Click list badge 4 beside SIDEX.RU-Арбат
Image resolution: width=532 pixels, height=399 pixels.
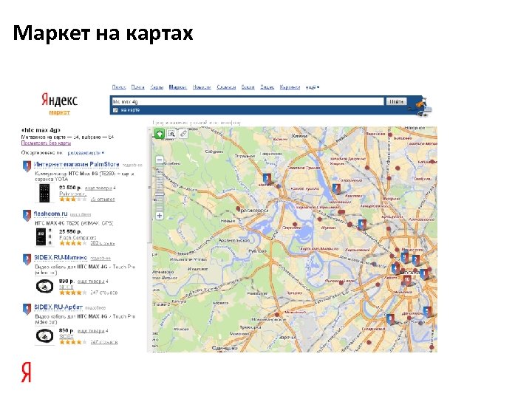[x=27, y=309]
